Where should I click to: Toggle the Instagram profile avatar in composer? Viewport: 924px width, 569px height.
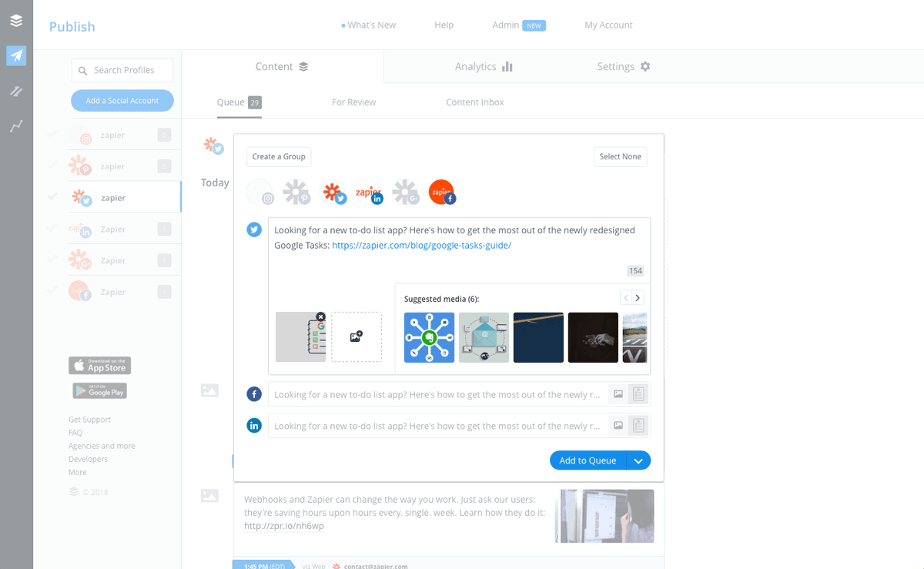click(x=260, y=192)
